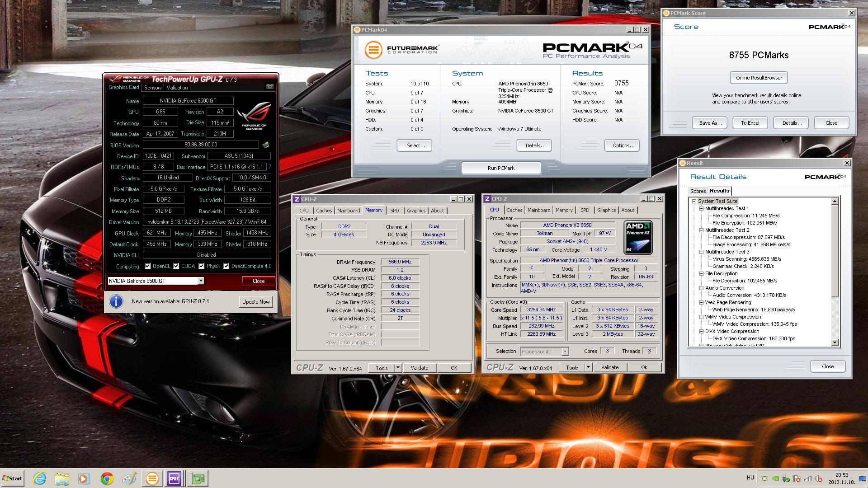Click the CPU-Z title icon of Memory window
The width and height of the screenshot is (868, 488).
297,199
